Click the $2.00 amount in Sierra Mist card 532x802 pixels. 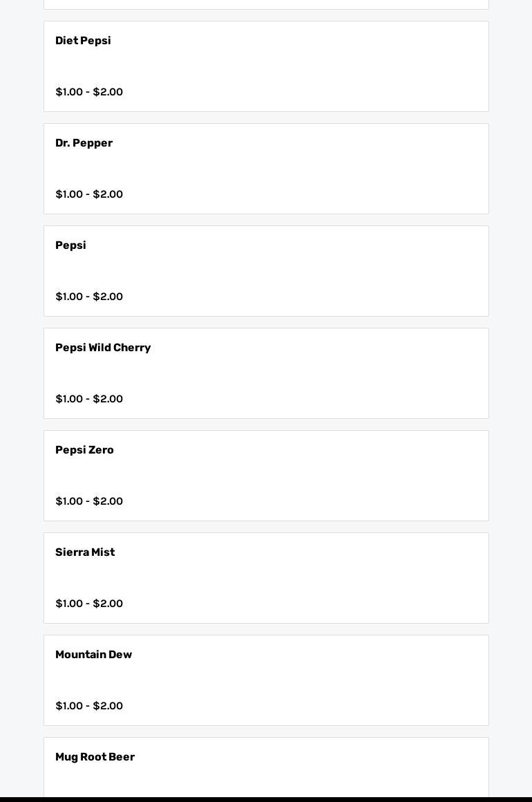108,604
